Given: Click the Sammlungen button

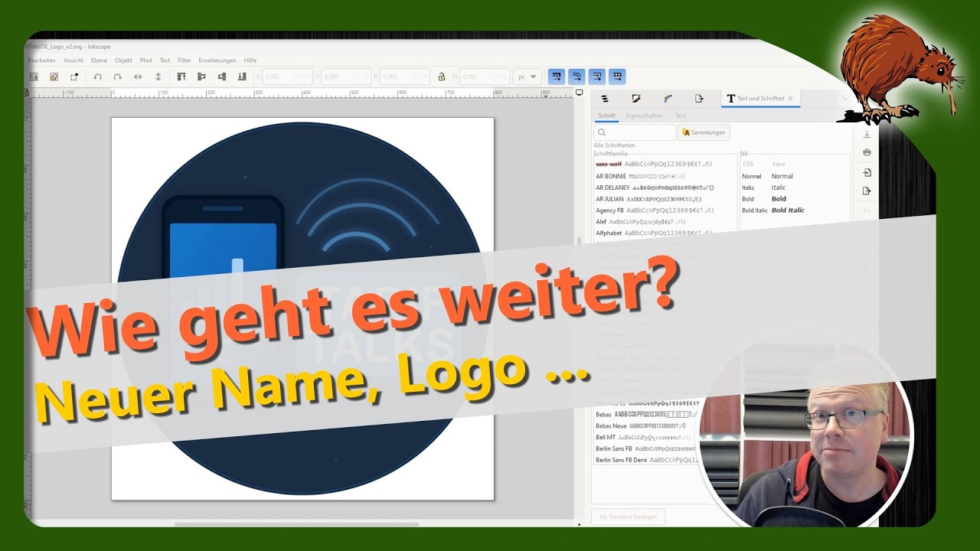Looking at the screenshot, I should (x=704, y=132).
